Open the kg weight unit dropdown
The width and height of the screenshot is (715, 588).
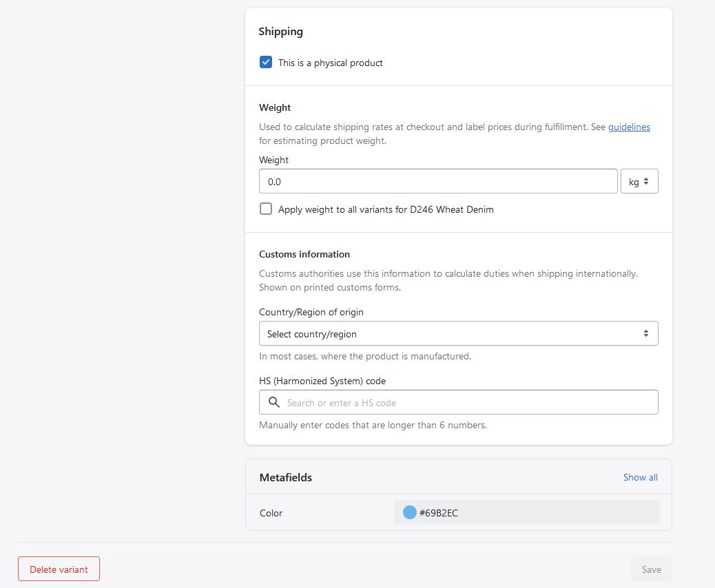coord(639,182)
